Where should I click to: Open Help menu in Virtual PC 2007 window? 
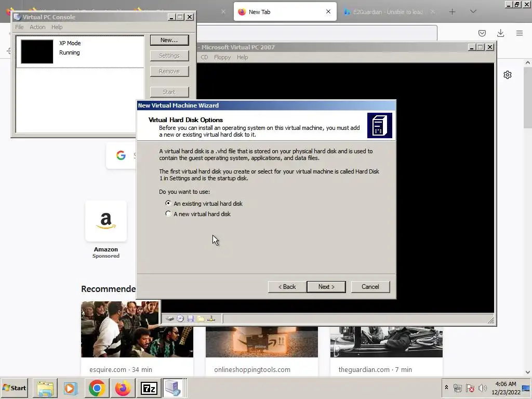click(242, 57)
